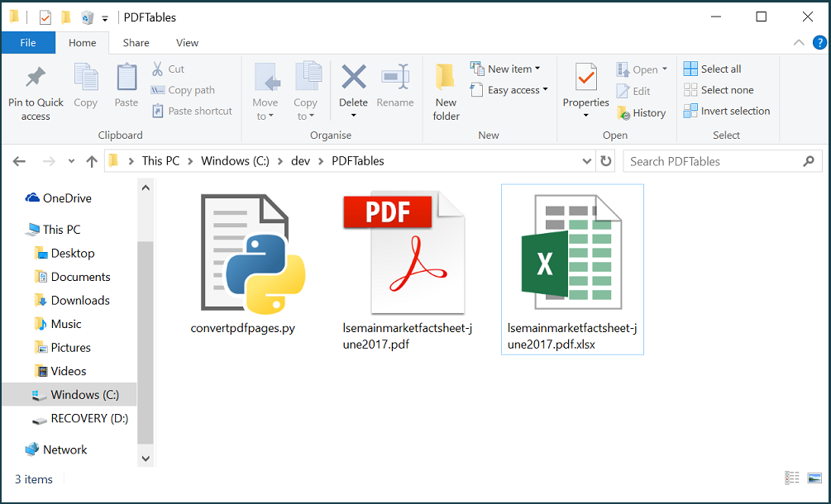
Task: Pin current folder to Quick access
Action: pyautogui.click(x=36, y=91)
